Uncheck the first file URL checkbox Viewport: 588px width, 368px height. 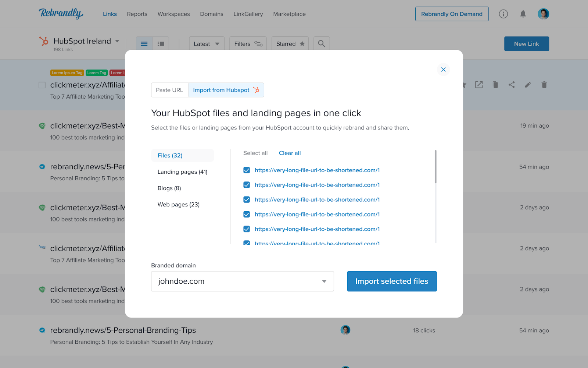(247, 170)
